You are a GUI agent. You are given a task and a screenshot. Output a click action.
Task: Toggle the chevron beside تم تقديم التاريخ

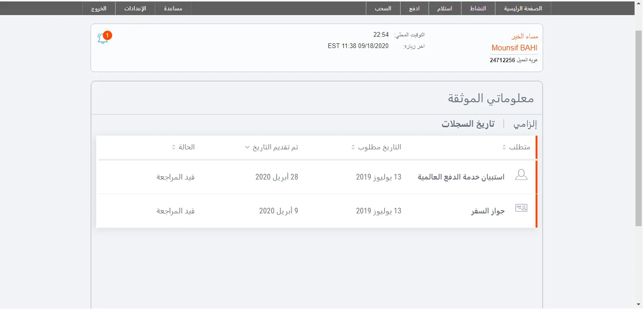pos(248,147)
